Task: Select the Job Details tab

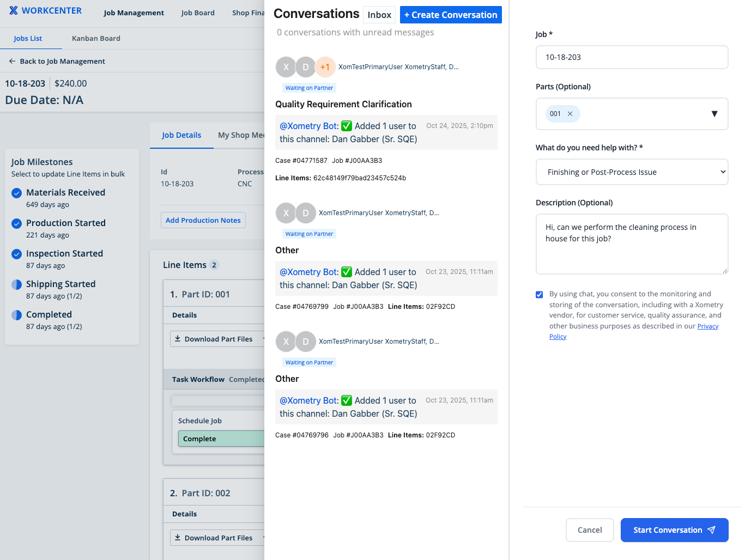Action: 181,135
